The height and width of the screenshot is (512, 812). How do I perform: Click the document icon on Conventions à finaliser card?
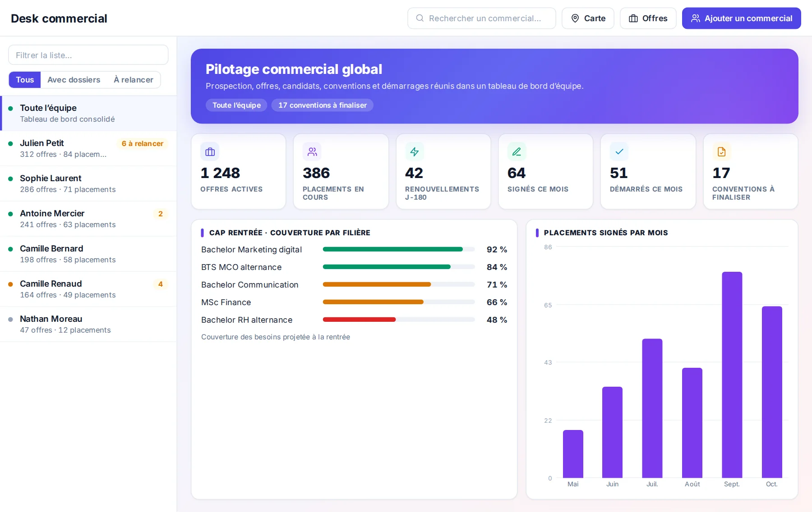(722, 152)
